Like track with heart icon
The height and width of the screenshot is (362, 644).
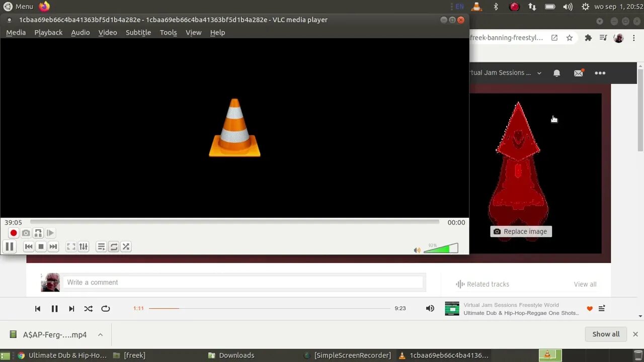coord(590,309)
